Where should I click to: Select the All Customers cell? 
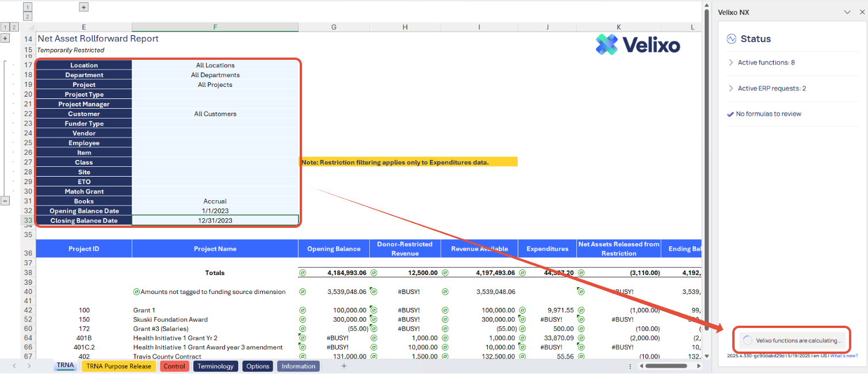pos(215,114)
